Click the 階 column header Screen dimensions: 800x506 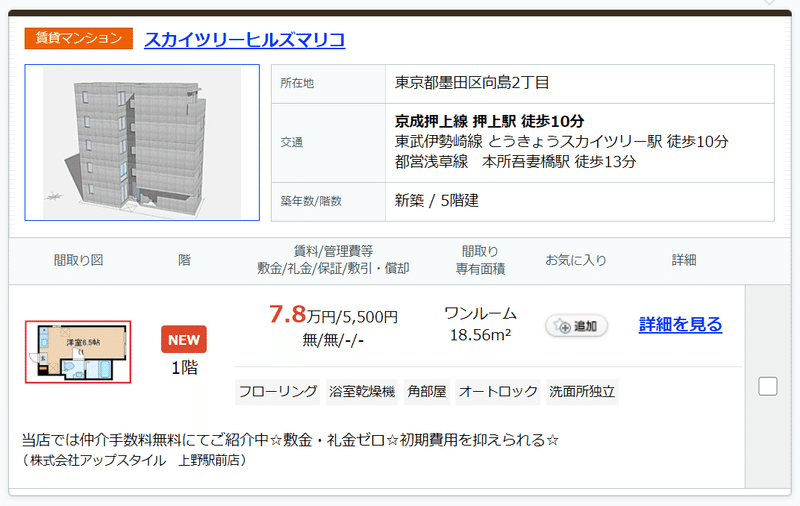tap(184, 260)
